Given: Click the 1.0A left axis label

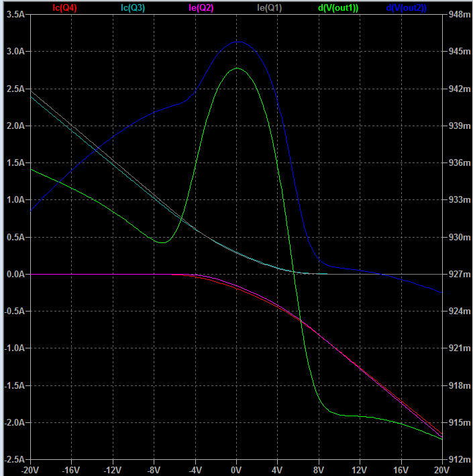Looking at the screenshot, I should (16, 200).
